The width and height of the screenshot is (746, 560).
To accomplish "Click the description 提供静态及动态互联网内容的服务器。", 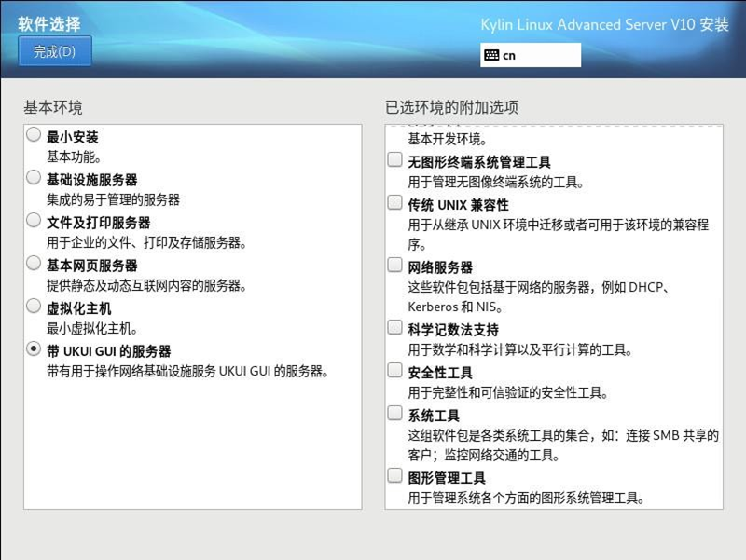I will click(146, 285).
